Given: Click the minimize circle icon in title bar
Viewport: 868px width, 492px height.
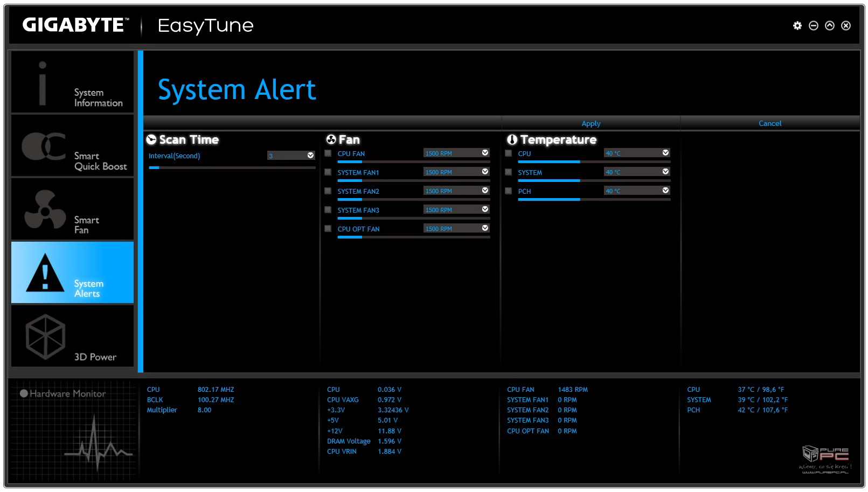Looking at the screenshot, I should (x=814, y=25).
